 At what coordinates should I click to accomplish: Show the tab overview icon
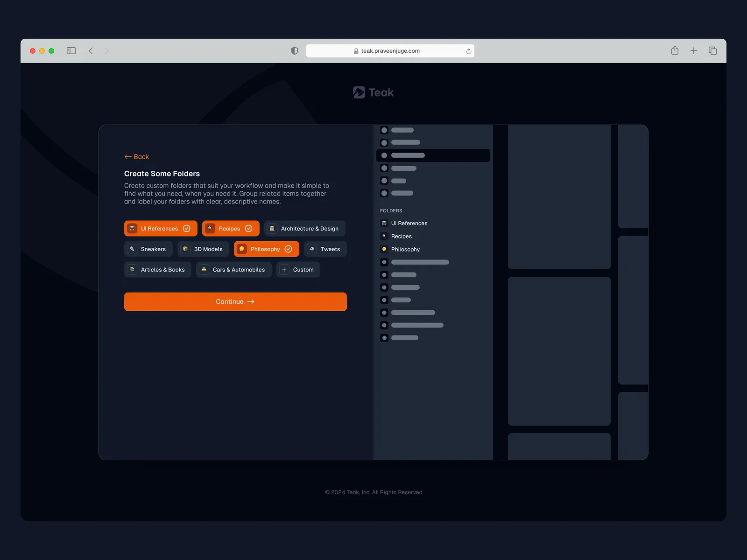click(712, 51)
